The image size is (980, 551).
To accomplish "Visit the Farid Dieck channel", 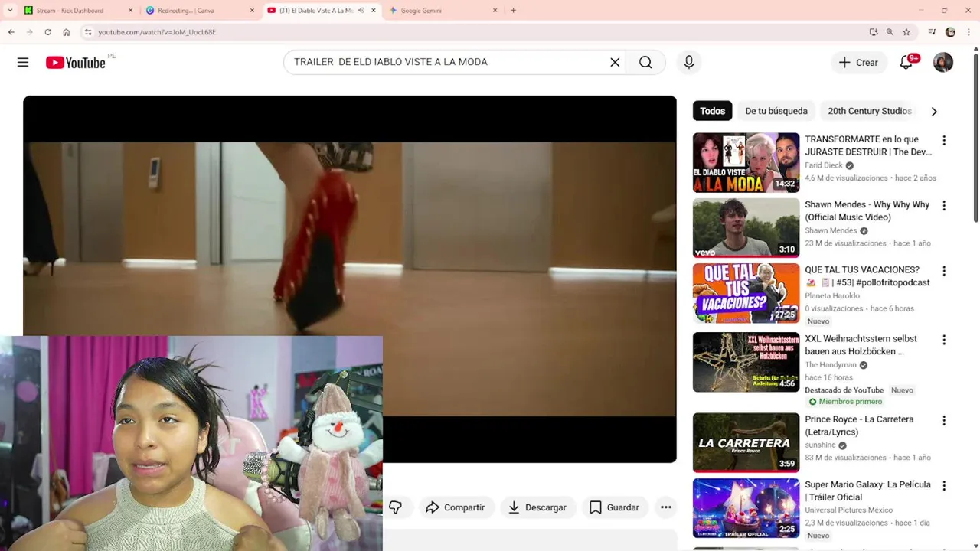I will 824,165.
